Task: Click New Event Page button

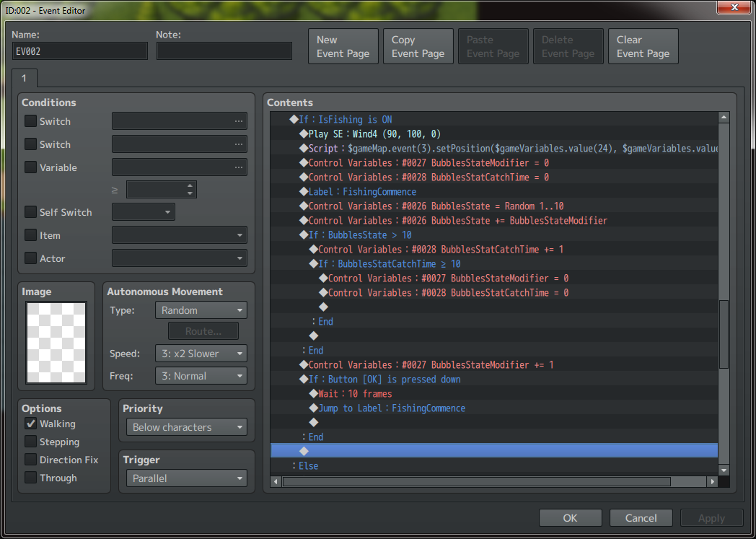Action: (x=343, y=47)
